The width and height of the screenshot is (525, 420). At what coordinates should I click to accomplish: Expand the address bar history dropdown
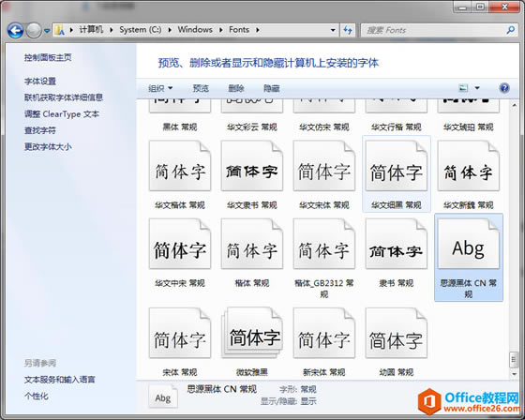pos(333,30)
